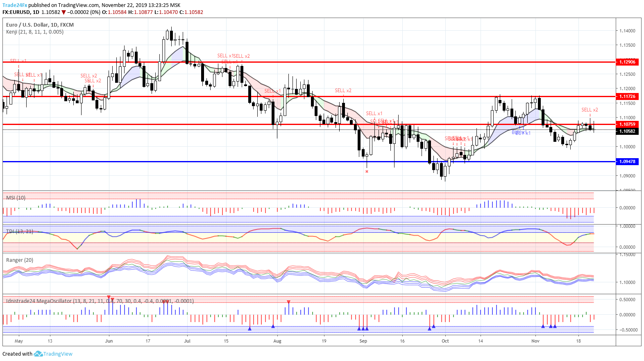Click the 1.09000 price scale value
The width and height of the screenshot is (644, 361).
(627, 176)
